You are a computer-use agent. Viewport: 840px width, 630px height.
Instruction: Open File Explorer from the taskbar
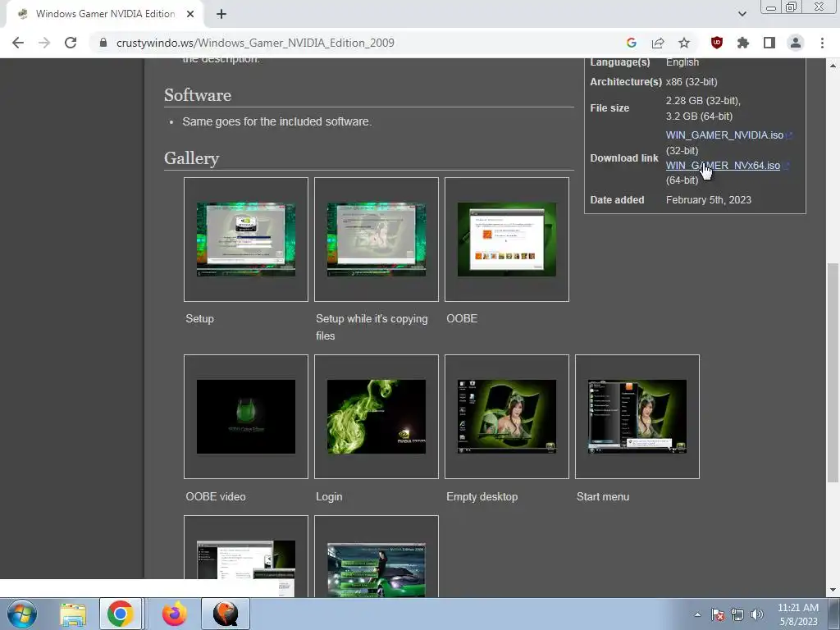click(73, 614)
